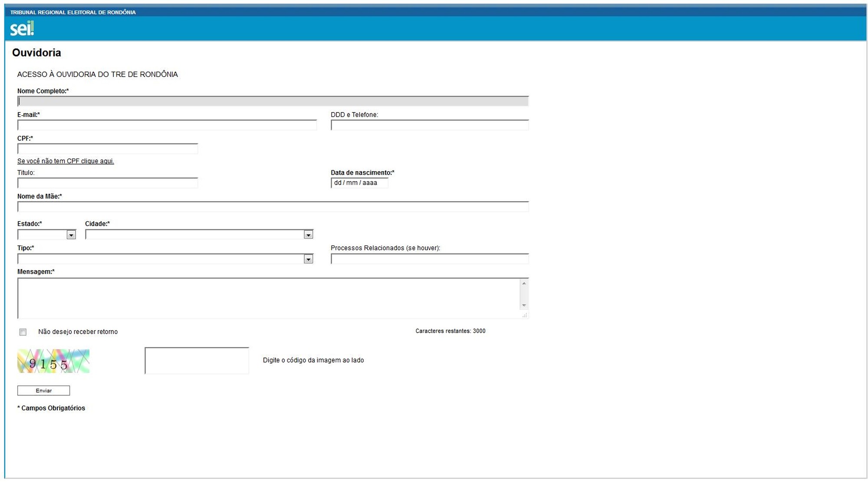Check 'Não desejo receber retorno' checkbox
Viewport: 868px width, 483px height.
click(x=23, y=332)
